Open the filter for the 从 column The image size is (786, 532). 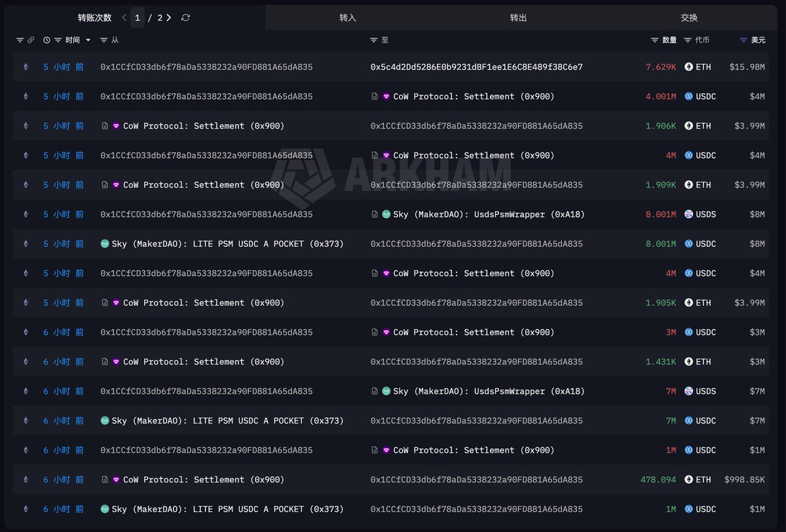(x=104, y=40)
